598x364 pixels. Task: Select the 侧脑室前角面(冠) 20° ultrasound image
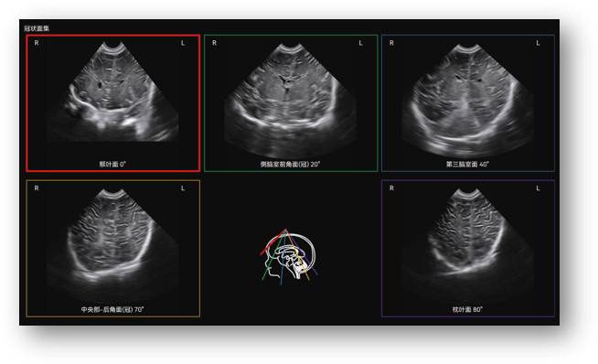click(x=291, y=103)
